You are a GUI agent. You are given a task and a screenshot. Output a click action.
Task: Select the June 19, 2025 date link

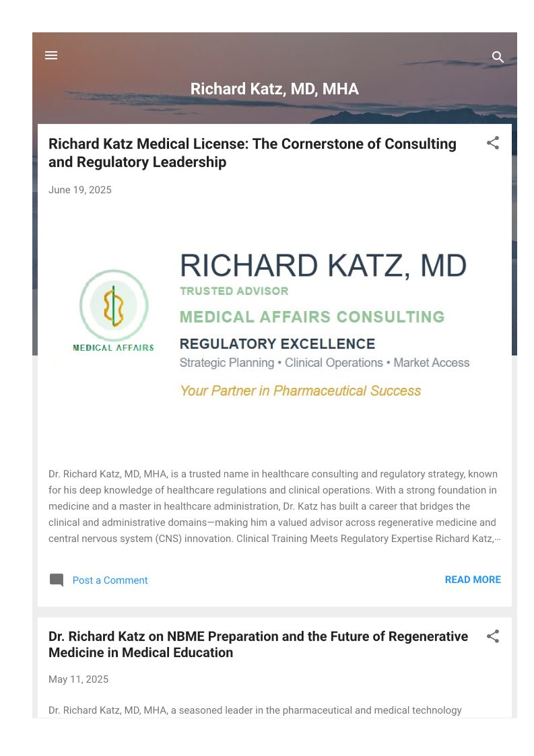coord(80,190)
